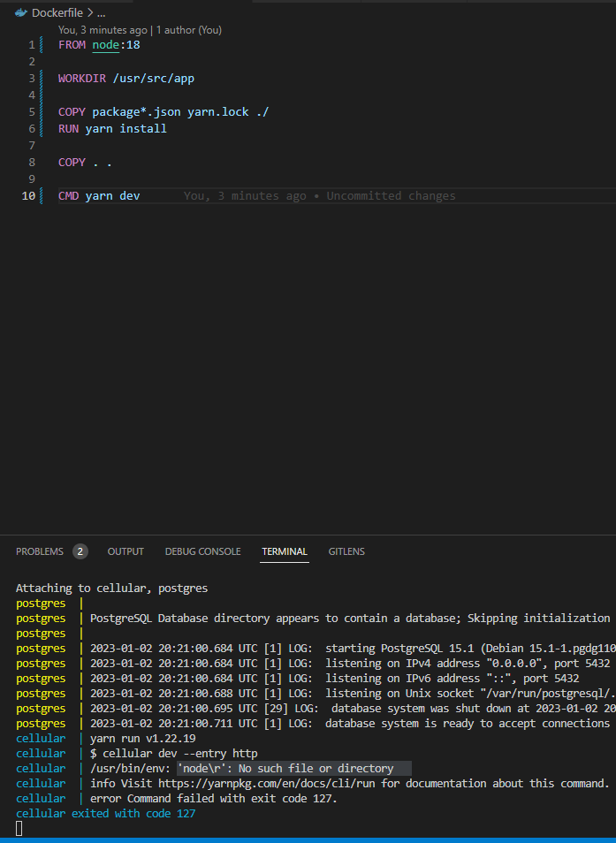Viewport: 616px width, 843px height.
Task: Select the GITLENS panel tab
Action: pyautogui.click(x=346, y=551)
